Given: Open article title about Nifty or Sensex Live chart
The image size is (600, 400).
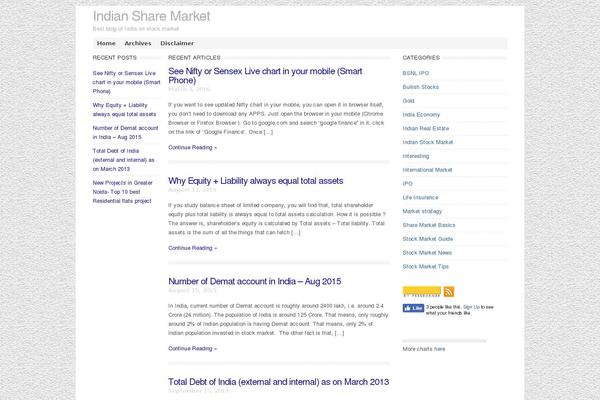Looking at the screenshot, I should [x=265, y=76].
